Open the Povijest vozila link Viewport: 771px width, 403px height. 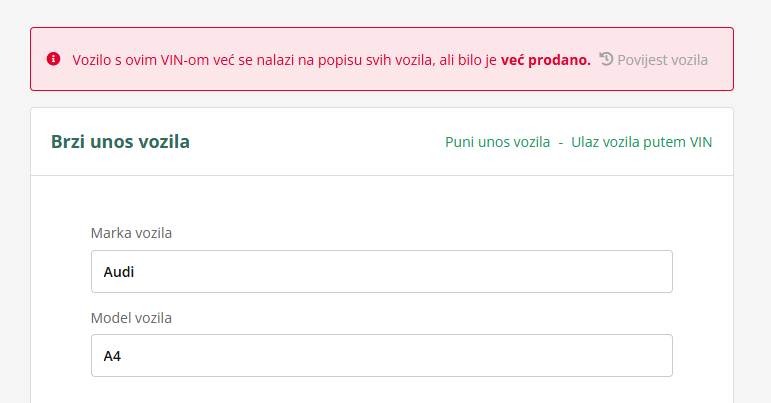point(662,60)
